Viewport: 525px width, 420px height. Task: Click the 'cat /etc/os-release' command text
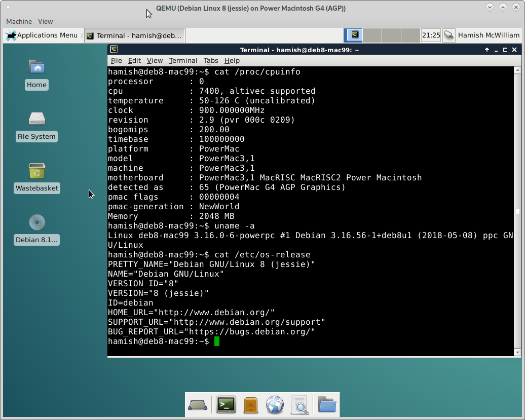click(x=262, y=255)
